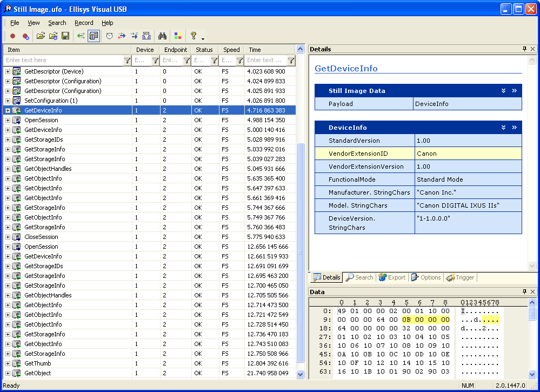Click the SEQ toolbar icon

pyautogui.click(x=146, y=36)
